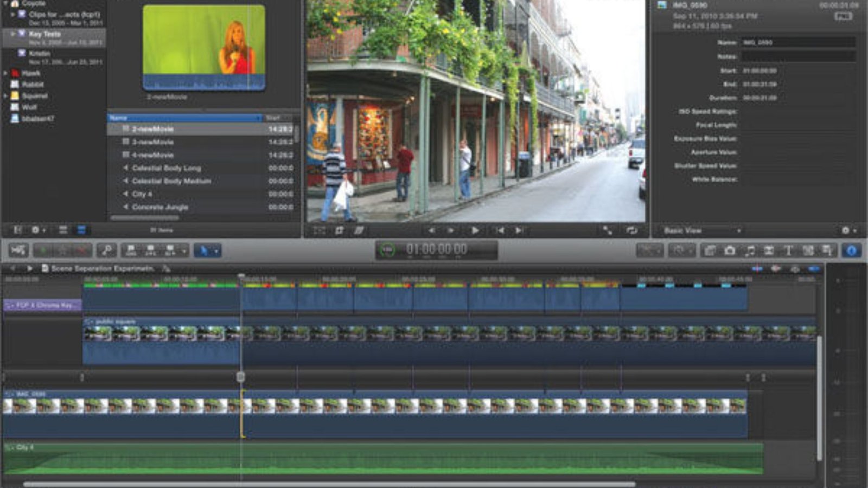Image resolution: width=868 pixels, height=488 pixels.
Task: Toggle solo button in timeline header
Action: [x=795, y=268]
